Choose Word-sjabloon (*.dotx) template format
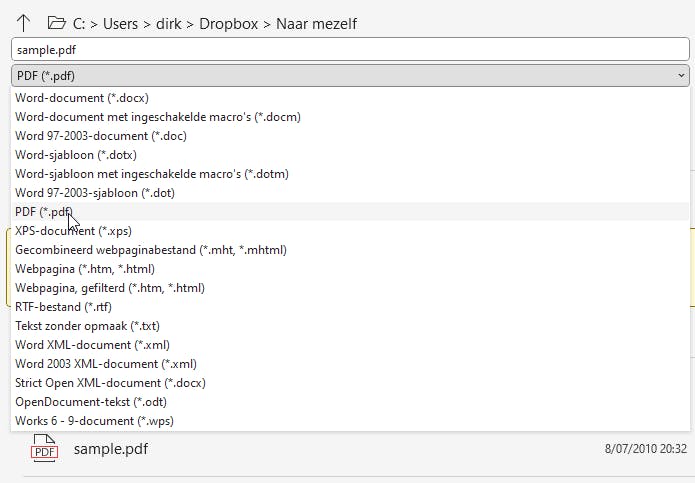The height and width of the screenshot is (483, 695). [x=76, y=155]
